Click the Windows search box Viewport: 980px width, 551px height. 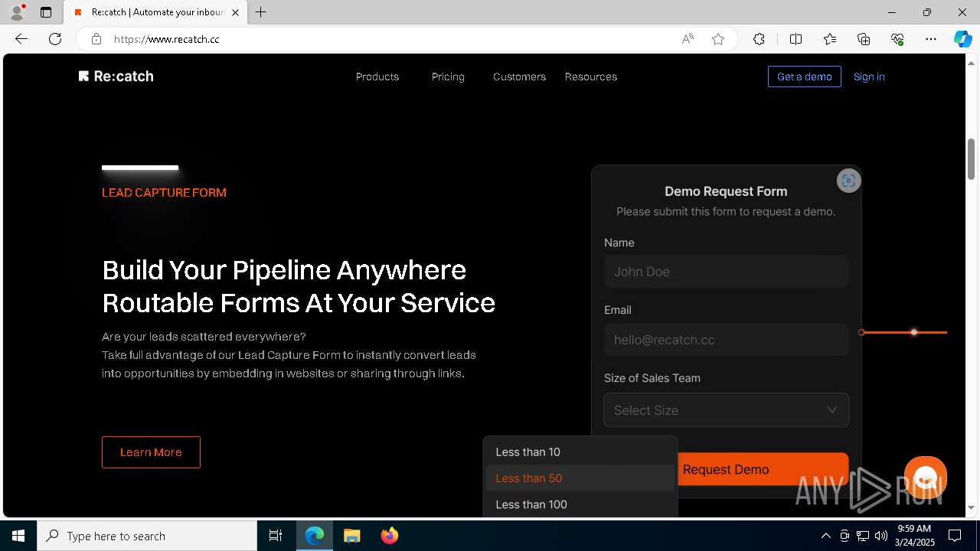[147, 536]
